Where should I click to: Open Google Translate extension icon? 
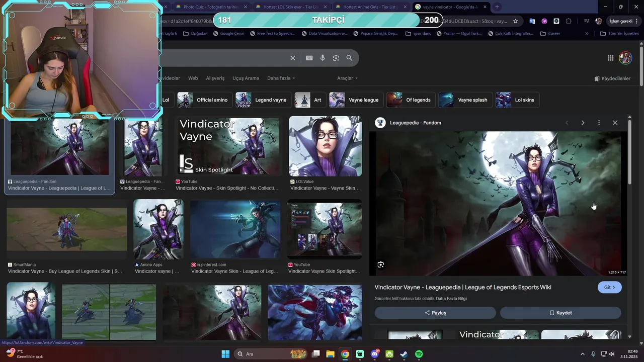coord(532,21)
